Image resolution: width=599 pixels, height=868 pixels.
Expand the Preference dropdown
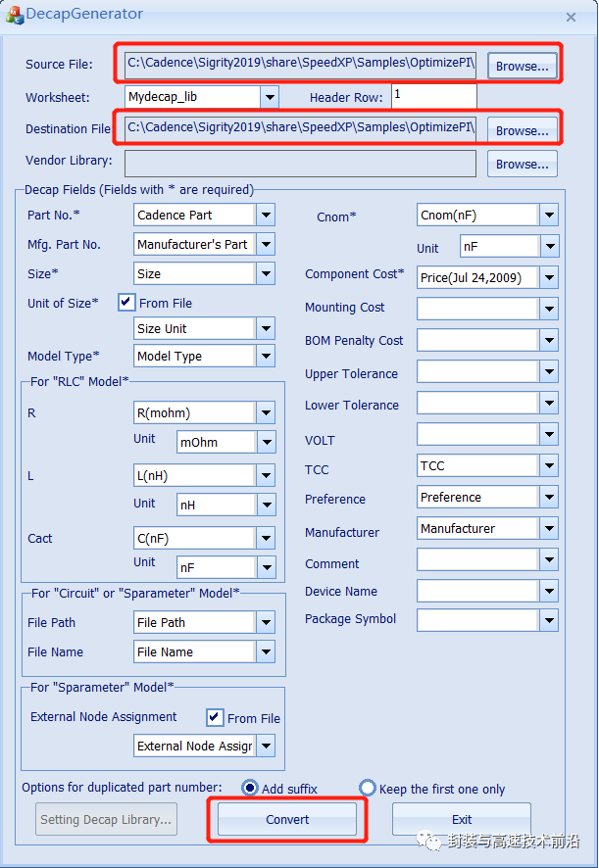pos(549,497)
